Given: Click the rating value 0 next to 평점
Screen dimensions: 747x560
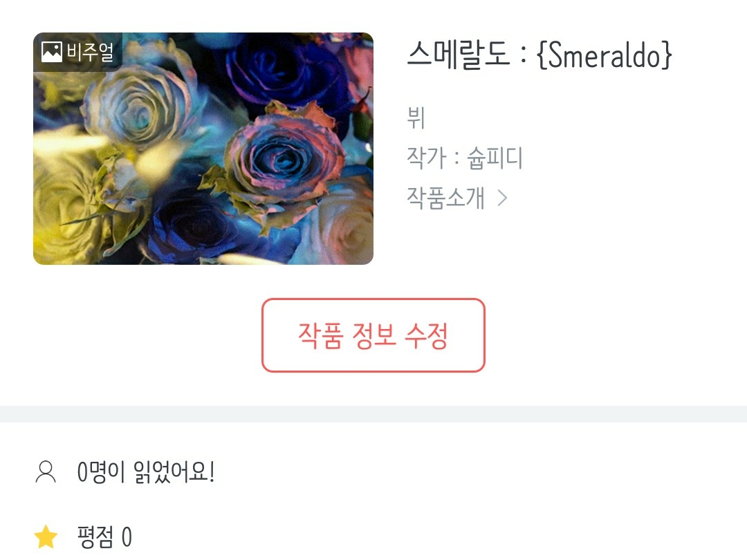Looking at the screenshot, I should tap(127, 537).
